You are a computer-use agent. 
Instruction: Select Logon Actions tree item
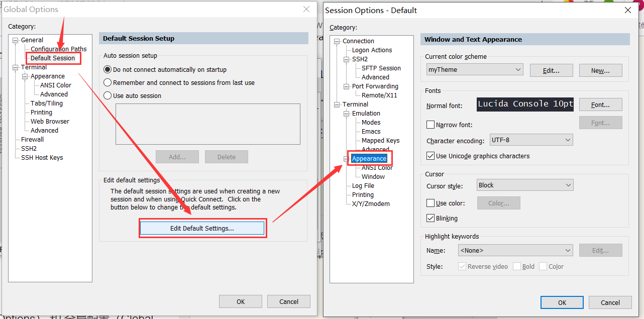372,50
